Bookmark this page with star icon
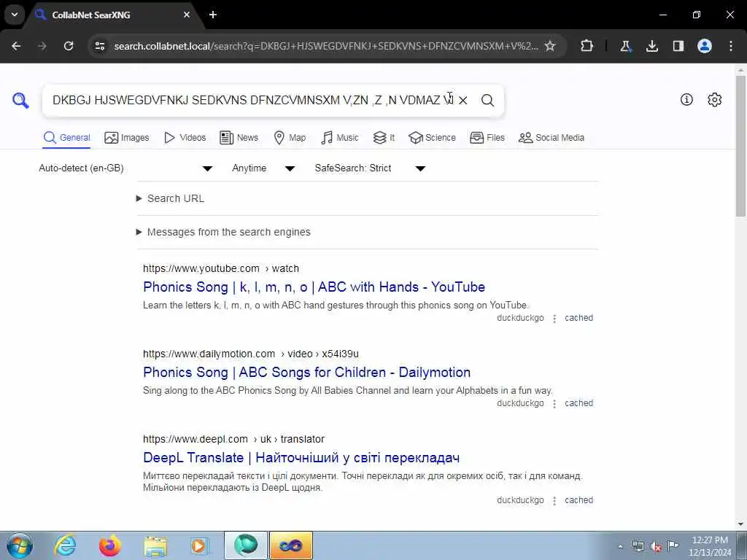 coord(550,46)
